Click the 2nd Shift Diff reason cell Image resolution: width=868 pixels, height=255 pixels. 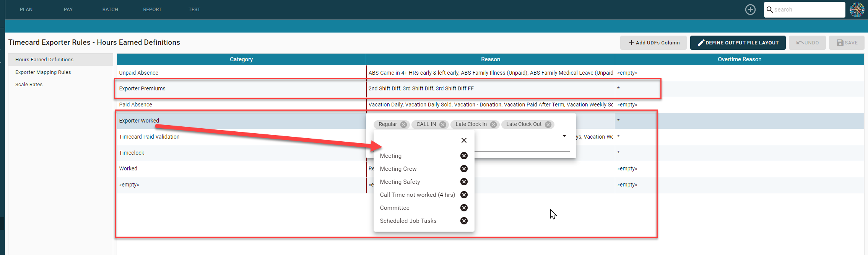[x=491, y=88]
